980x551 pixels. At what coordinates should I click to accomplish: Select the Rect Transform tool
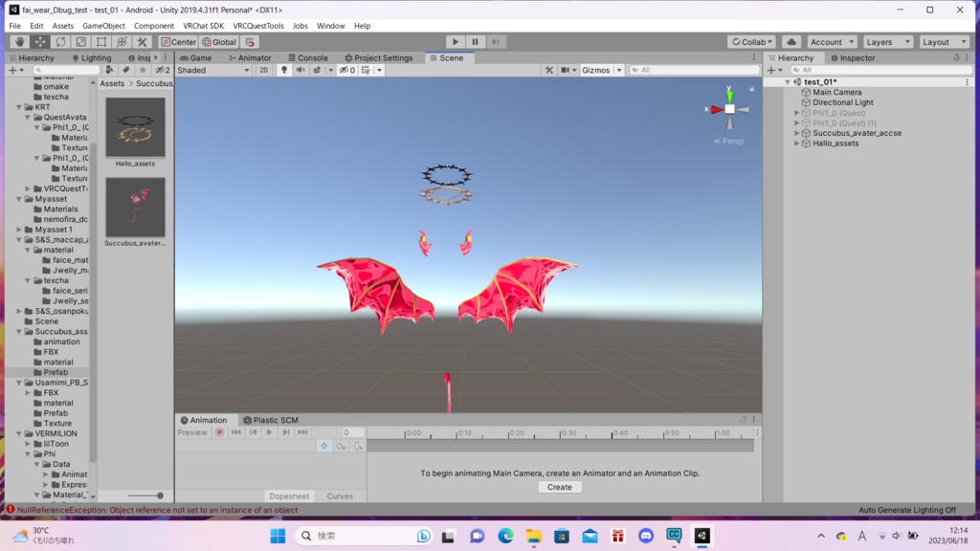[x=100, y=41]
